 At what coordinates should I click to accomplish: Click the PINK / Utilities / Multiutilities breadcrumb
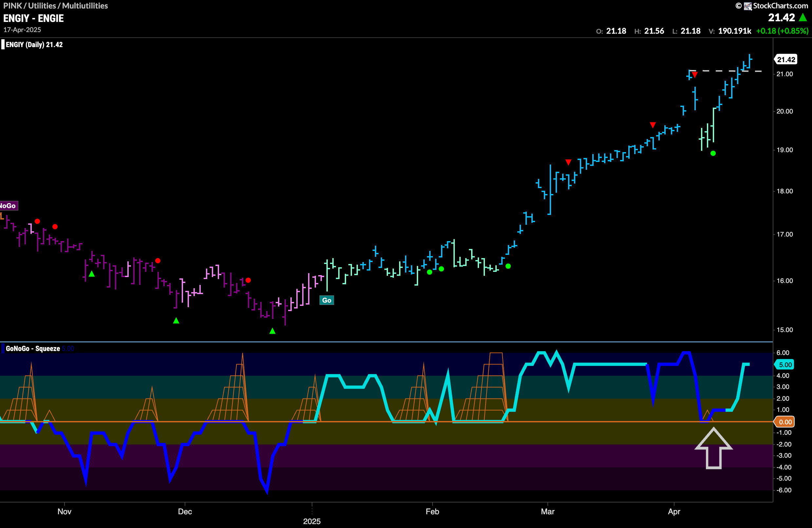(56, 6)
